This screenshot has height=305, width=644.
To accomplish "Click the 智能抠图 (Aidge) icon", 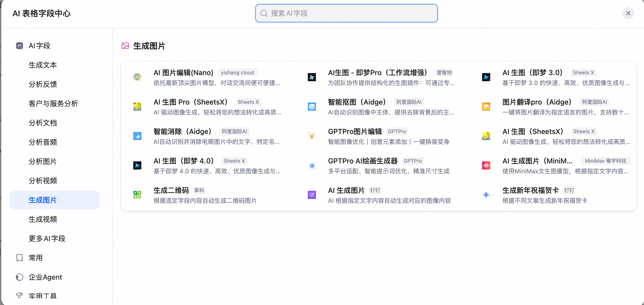I will (312, 106).
